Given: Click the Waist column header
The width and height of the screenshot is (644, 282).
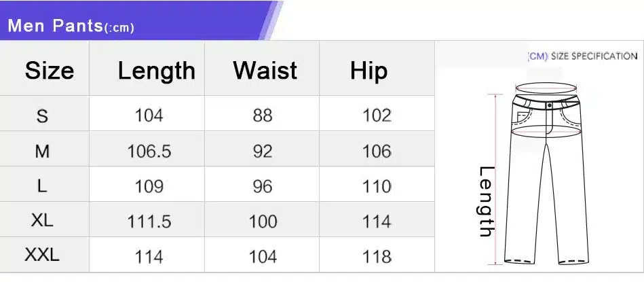Looking at the screenshot, I should pyautogui.click(x=265, y=71).
